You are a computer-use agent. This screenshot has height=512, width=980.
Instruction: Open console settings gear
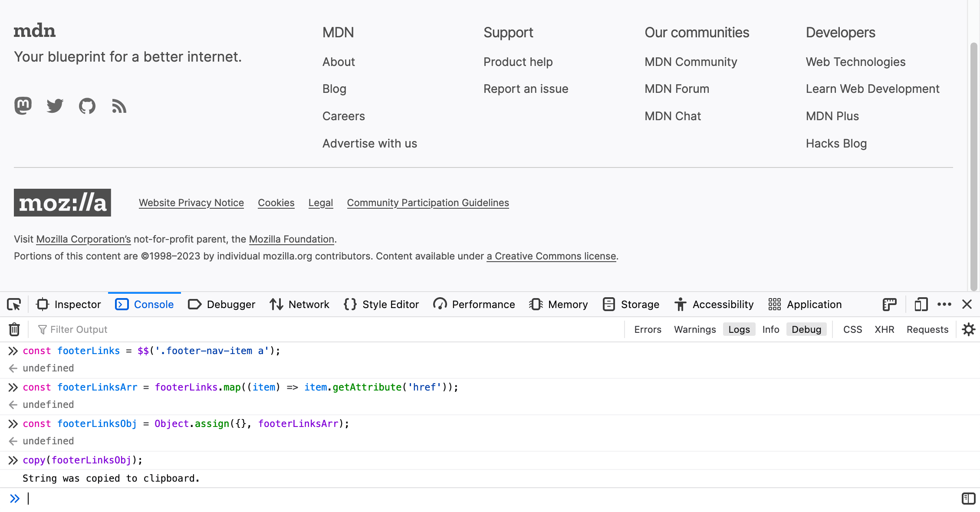[969, 329]
